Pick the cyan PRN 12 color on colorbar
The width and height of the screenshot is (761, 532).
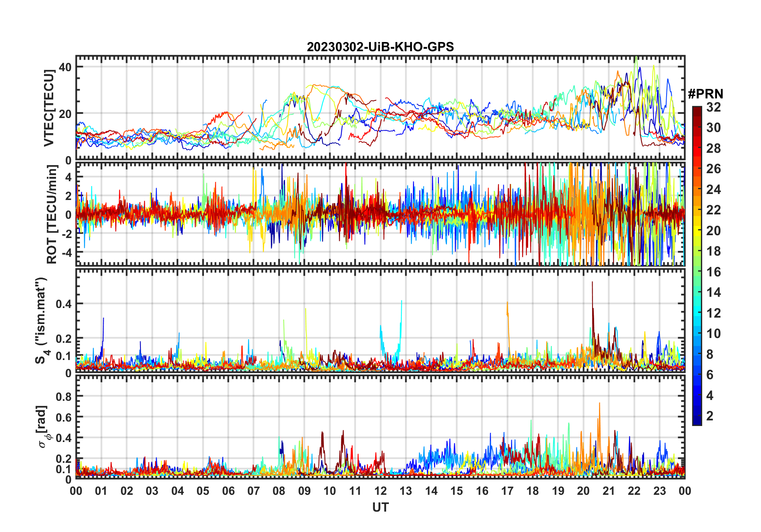(x=697, y=313)
